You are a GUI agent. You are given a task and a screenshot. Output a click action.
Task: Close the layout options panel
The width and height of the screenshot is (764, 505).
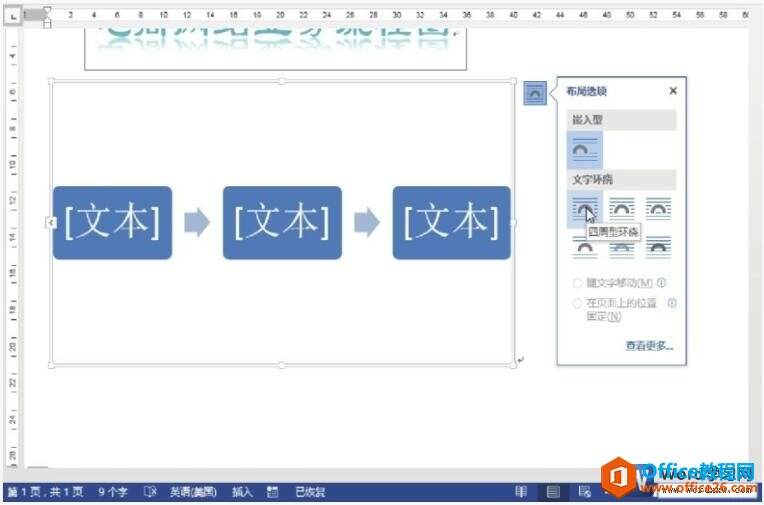click(673, 91)
